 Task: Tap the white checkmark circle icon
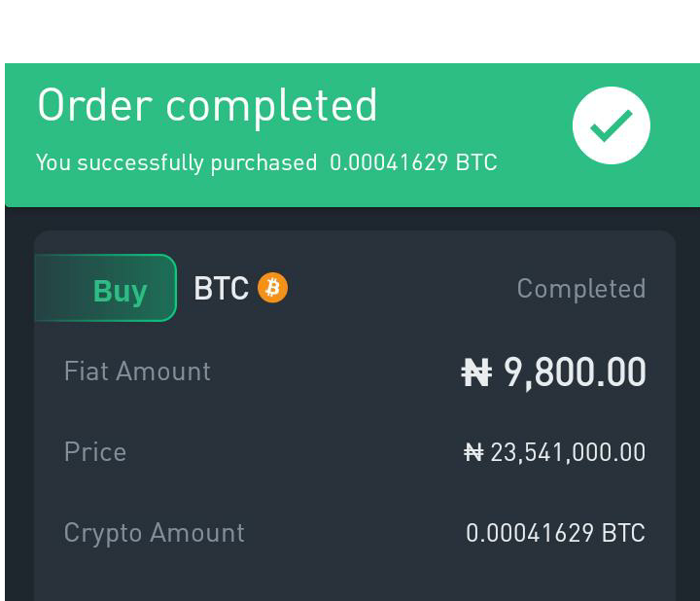612,125
